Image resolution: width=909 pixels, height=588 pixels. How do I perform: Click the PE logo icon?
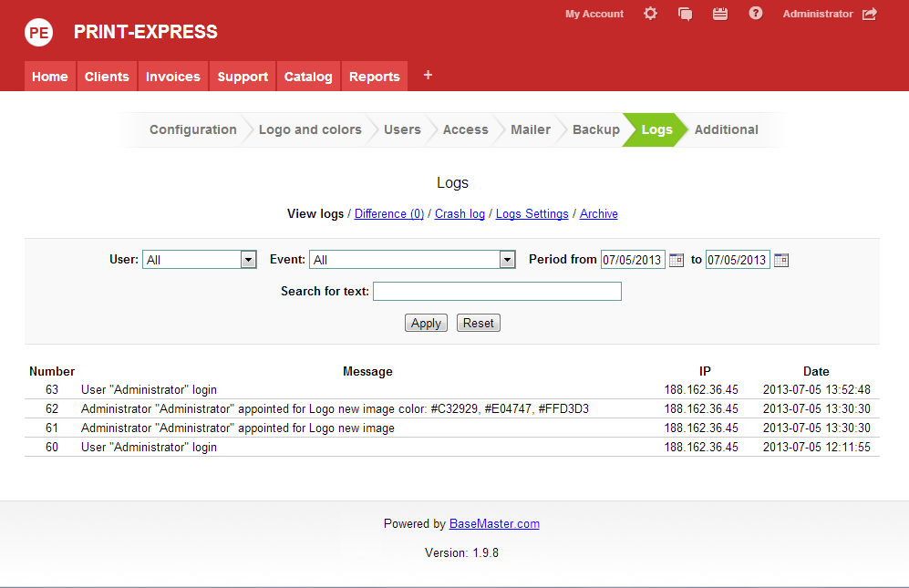39,32
